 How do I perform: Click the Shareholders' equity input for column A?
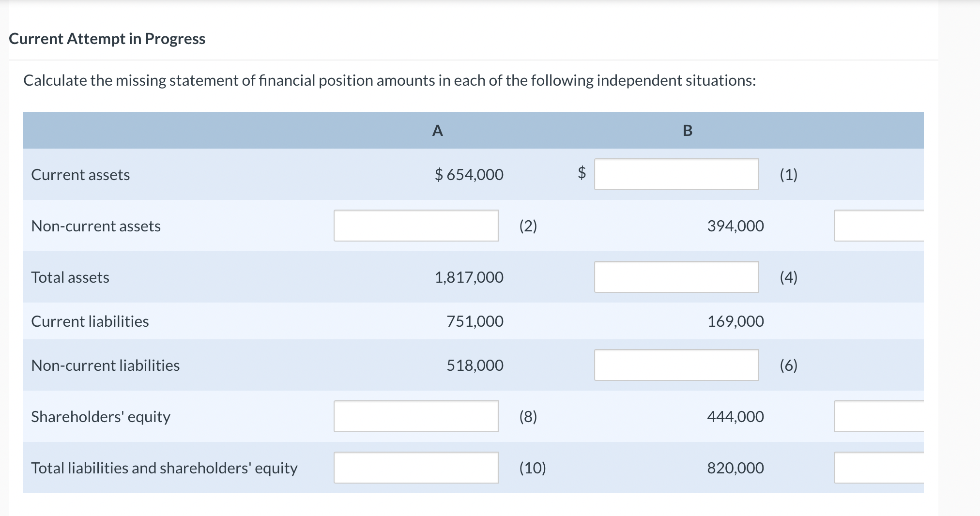[x=416, y=416]
